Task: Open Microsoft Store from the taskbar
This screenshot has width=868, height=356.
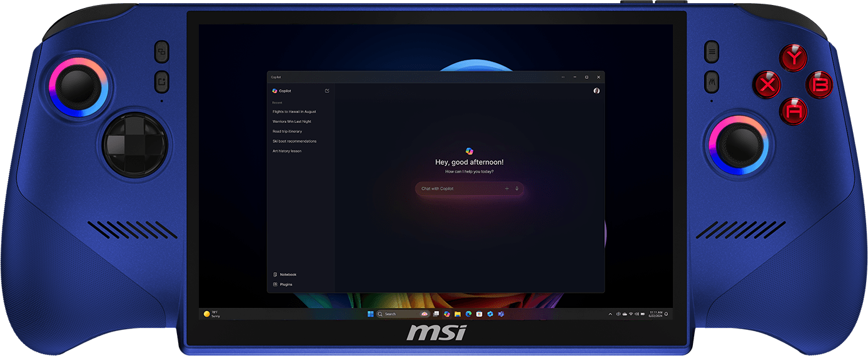Action: 479,314
